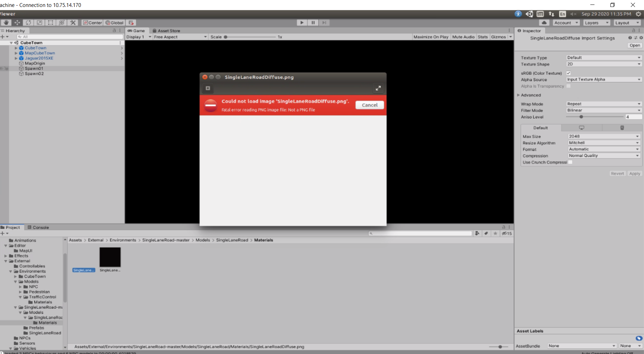Apply the texture import settings
The image size is (644, 354).
tap(634, 173)
